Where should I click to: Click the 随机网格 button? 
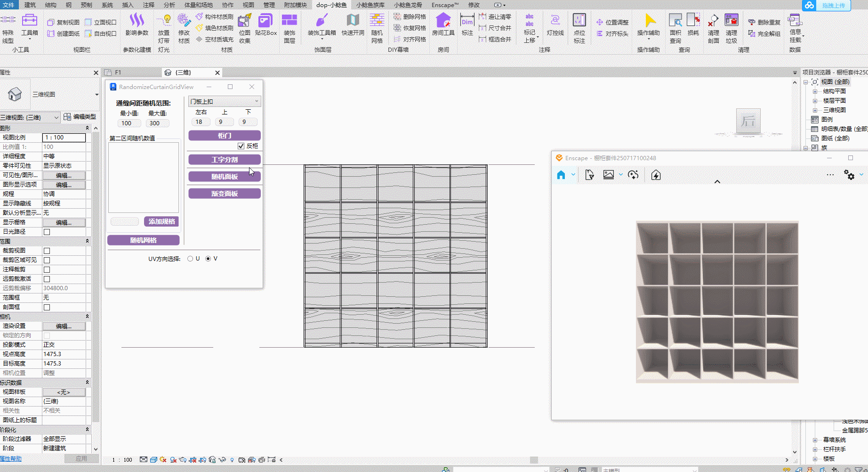click(x=143, y=240)
